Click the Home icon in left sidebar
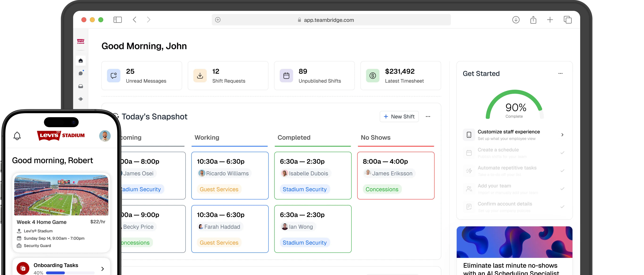The image size is (644, 275). (x=80, y=61)
